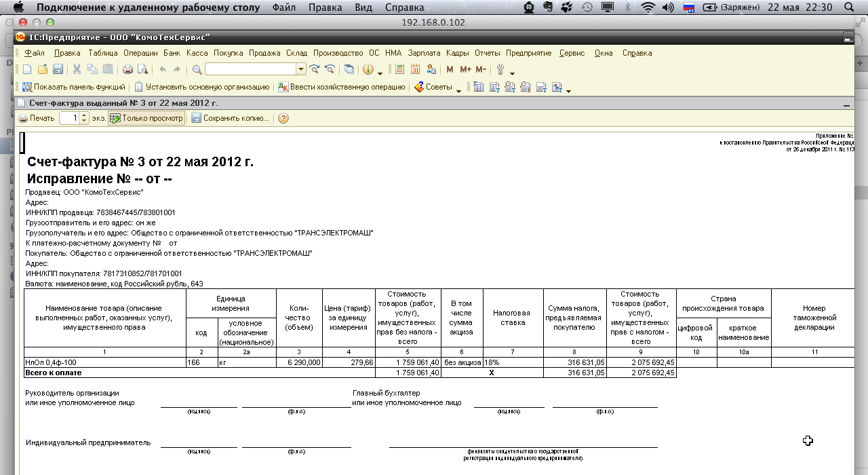Click the Печать button

pos(37,118)
